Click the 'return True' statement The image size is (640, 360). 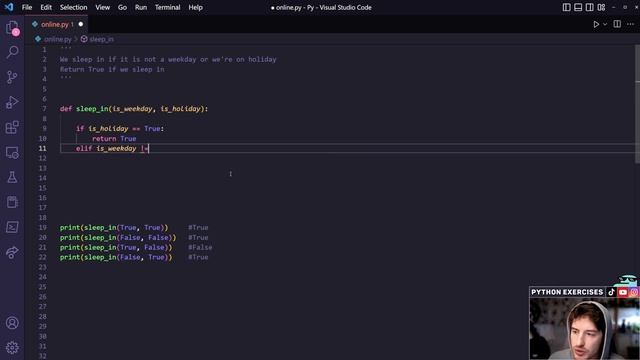[x=114, y=138]
